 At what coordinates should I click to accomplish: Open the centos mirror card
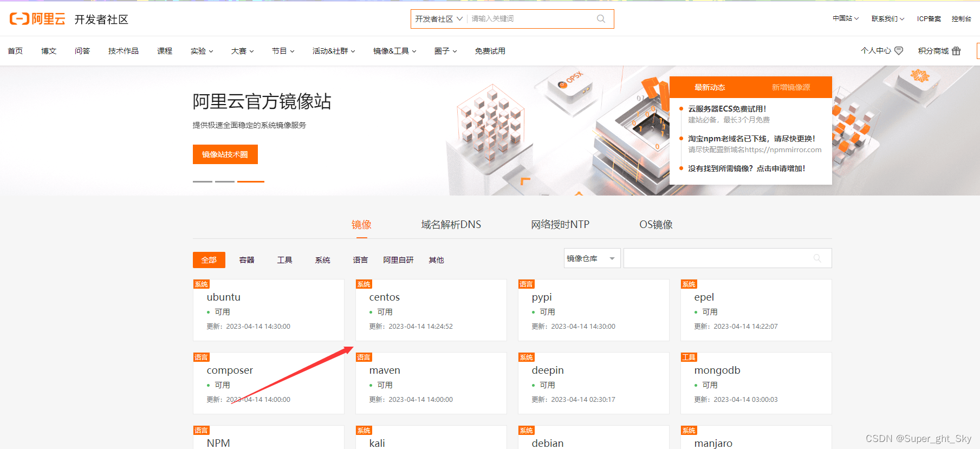tap(431, 310)
